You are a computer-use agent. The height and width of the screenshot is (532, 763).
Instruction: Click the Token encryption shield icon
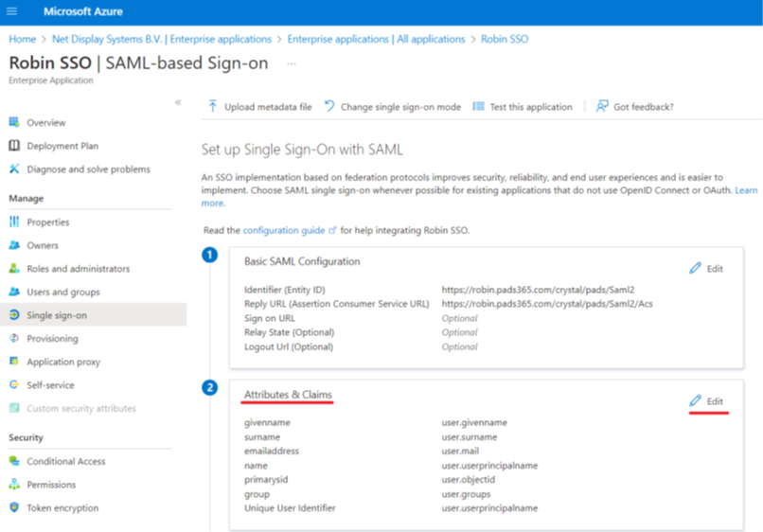click(14, 507)
